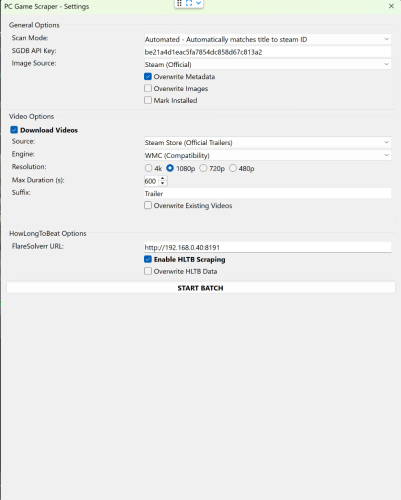Increase Max Duration with the up arrow
Image resolution: width=401 pixels, height=500 pixels.
click(163, 179)
